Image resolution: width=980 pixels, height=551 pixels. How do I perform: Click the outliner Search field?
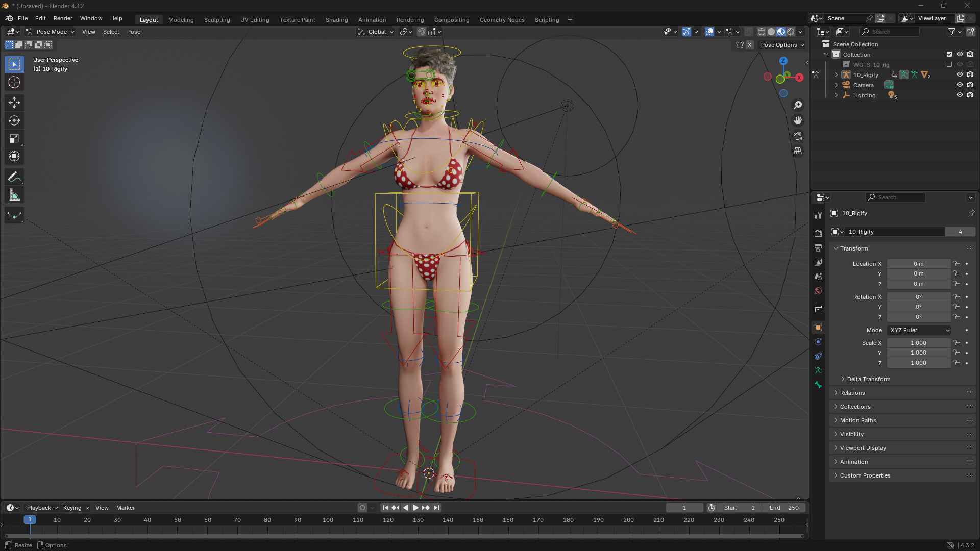890,32
